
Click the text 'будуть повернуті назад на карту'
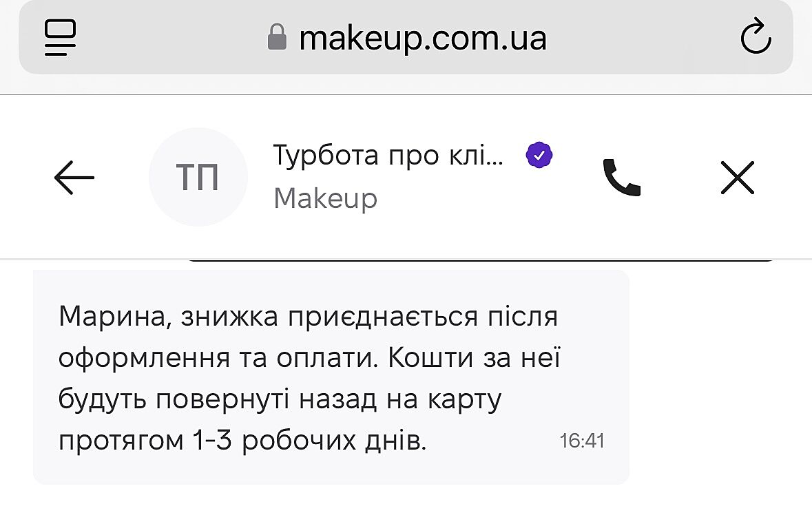point(279,399)
